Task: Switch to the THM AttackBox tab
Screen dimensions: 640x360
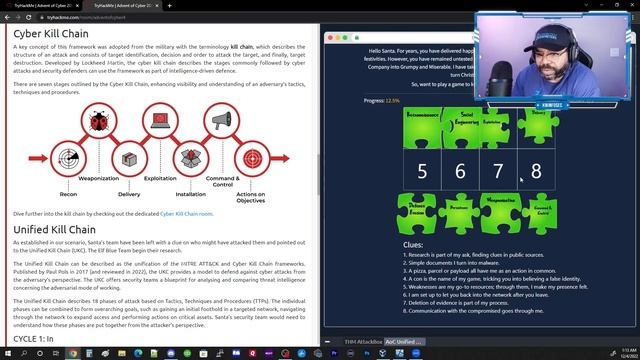Action: click(x=363, y=342)
